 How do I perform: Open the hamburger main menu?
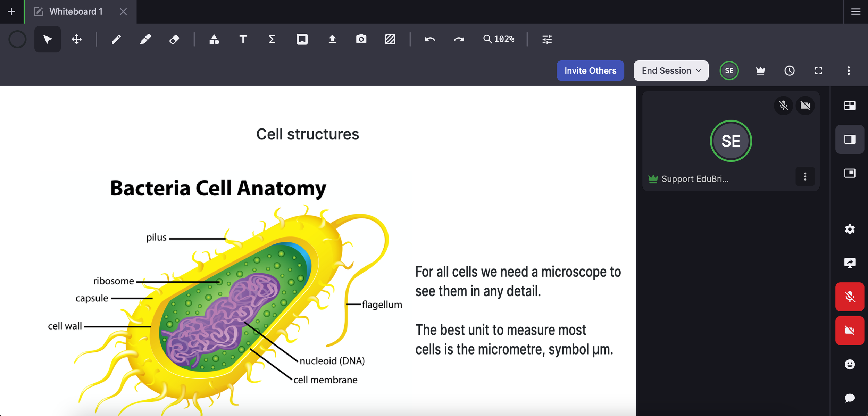pyautogui.click(x=856, y=11)
